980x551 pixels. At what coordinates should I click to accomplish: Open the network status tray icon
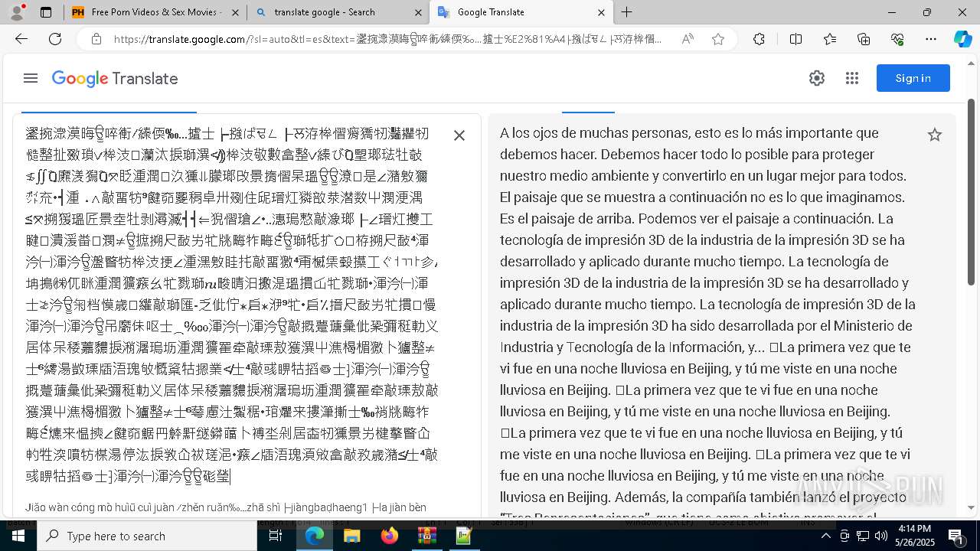(864, 536)
